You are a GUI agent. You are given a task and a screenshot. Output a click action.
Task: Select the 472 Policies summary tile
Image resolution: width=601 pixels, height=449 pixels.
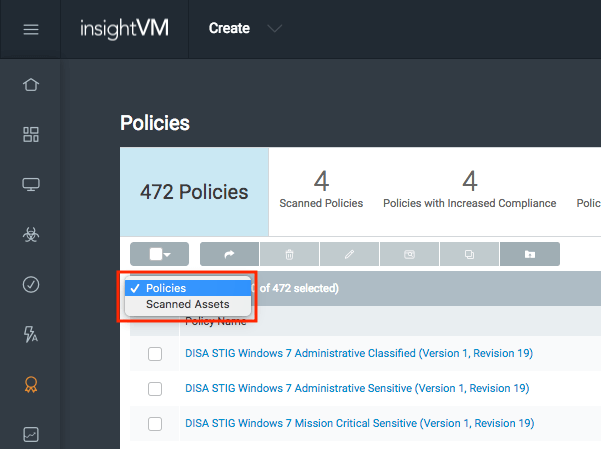coord(194,192)
